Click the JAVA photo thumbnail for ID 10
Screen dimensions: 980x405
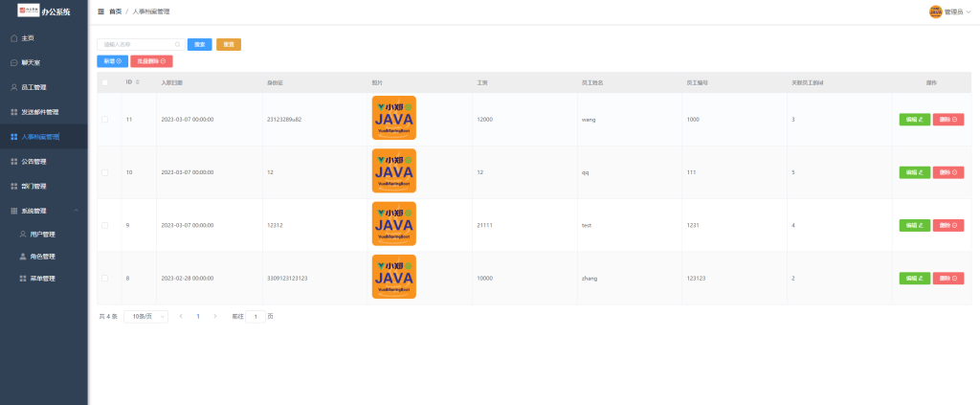pyautogui.click(x=393, y=172)
